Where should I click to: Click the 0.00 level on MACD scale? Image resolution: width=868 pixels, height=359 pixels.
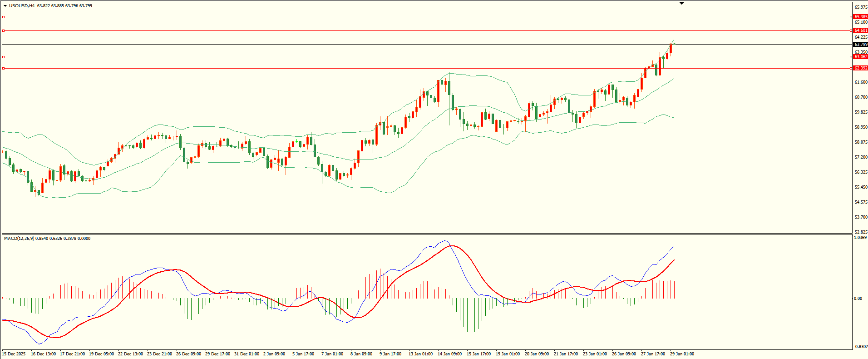click(858, 299)
